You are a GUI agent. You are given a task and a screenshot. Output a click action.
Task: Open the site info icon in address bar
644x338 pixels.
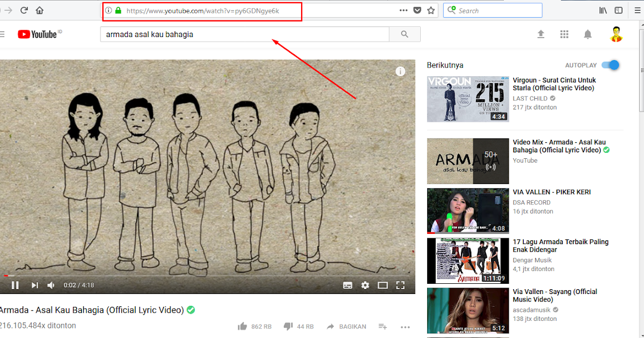(108, 10)
